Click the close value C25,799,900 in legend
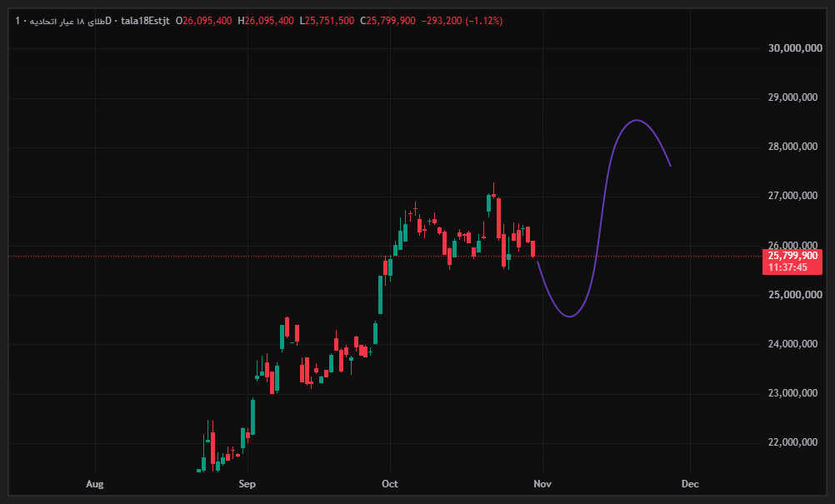835x504 pixels. pyautogui.click(x=387, y=21)
